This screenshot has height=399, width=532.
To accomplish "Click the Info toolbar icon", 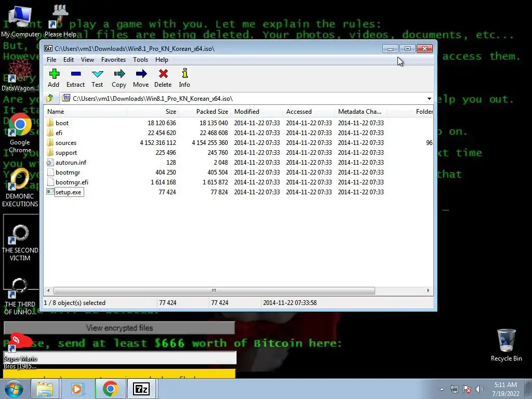I will tap(184, 73).
